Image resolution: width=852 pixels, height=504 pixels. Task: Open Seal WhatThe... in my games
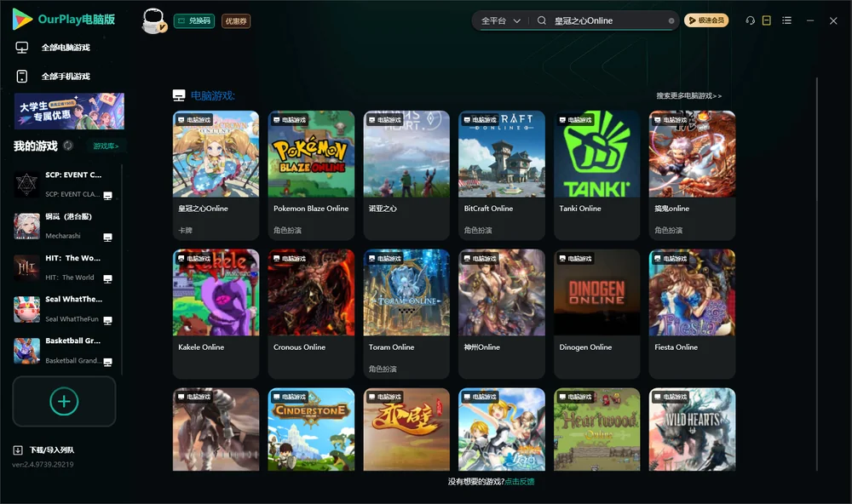64,309
